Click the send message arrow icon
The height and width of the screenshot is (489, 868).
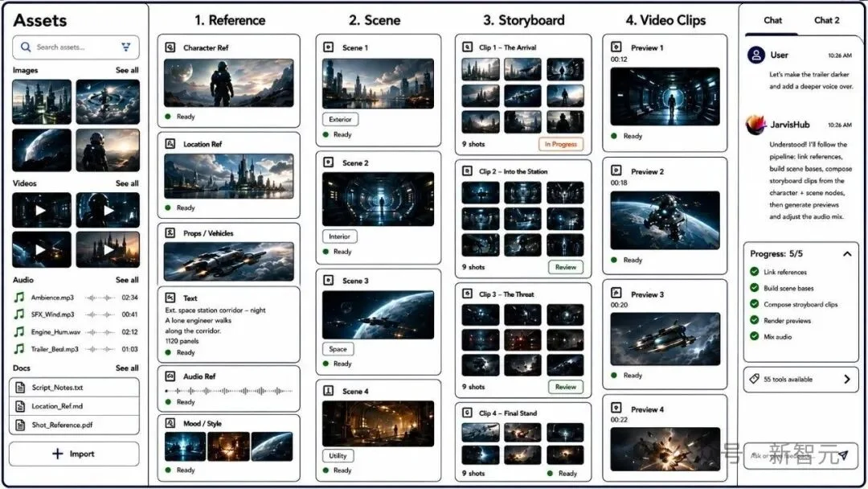click(842, 455)
